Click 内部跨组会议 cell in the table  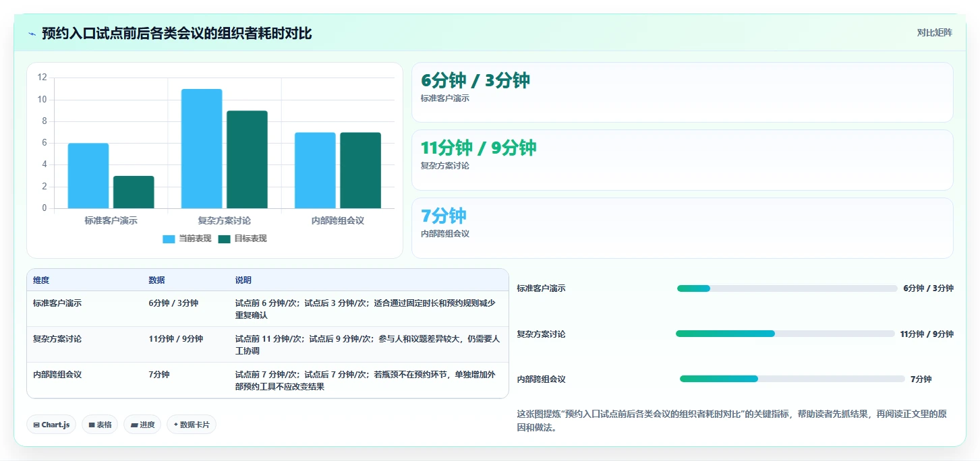tap(57, 375)
